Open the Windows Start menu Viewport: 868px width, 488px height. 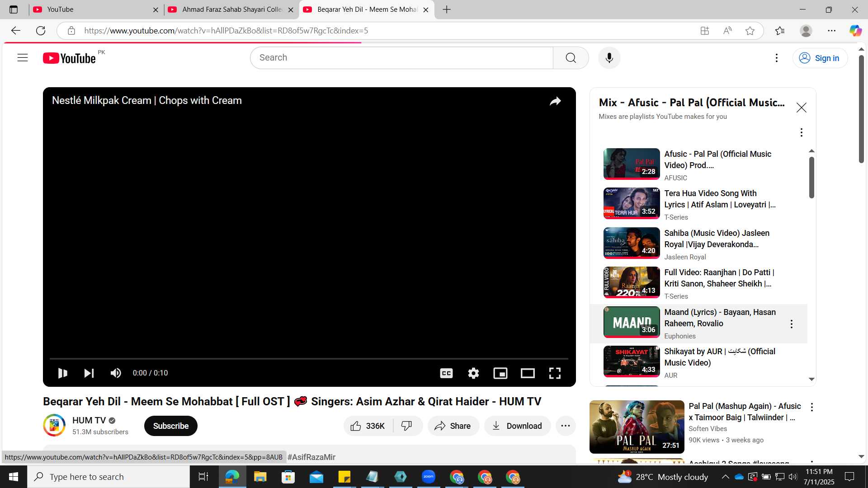click(x=14, y=477)
